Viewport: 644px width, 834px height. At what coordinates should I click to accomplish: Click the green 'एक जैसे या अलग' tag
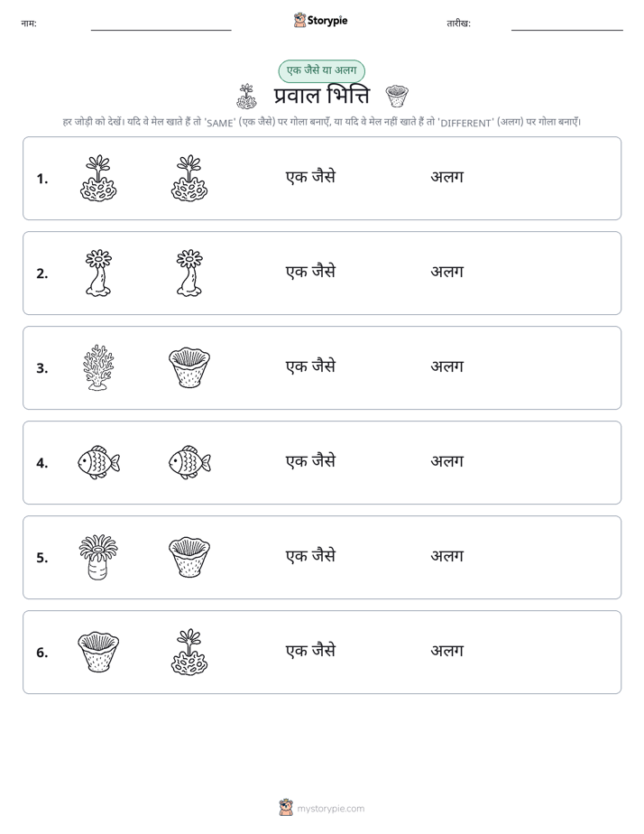[321, 70]
